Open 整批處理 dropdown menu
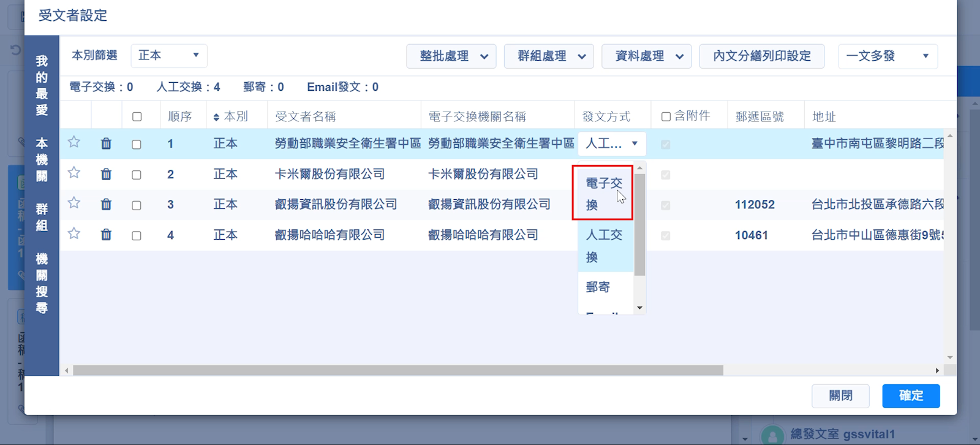The width and height of the screenshot is (980, 445). point(451,56)
